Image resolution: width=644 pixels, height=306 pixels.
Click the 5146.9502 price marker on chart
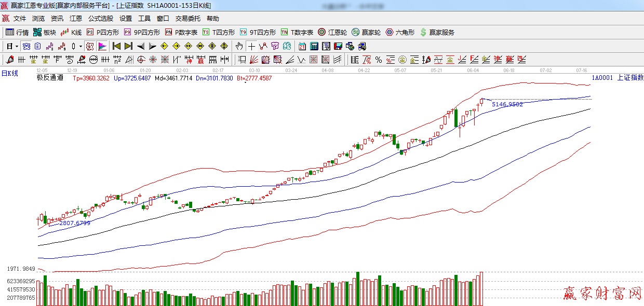click(x=507, y=104)
